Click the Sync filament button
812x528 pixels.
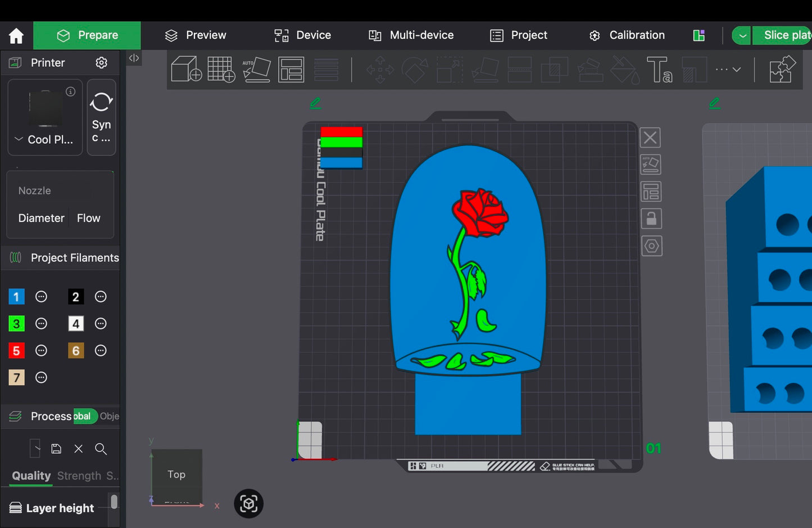102,117
